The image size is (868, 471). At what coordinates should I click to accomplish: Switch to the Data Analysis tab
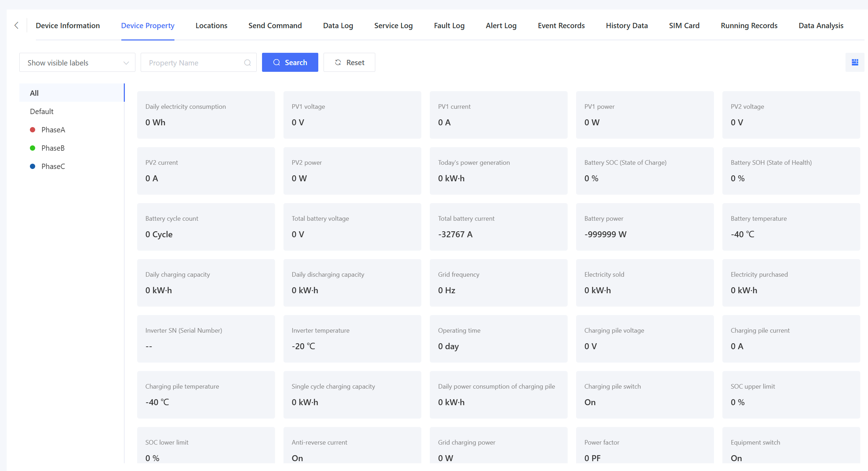pos(821,26)
